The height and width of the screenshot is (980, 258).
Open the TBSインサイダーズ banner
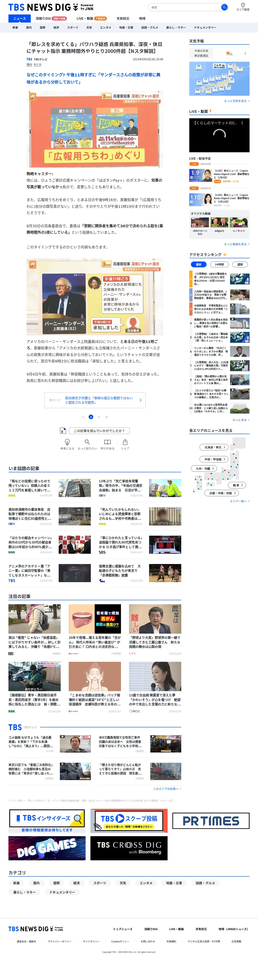[47, 821]
